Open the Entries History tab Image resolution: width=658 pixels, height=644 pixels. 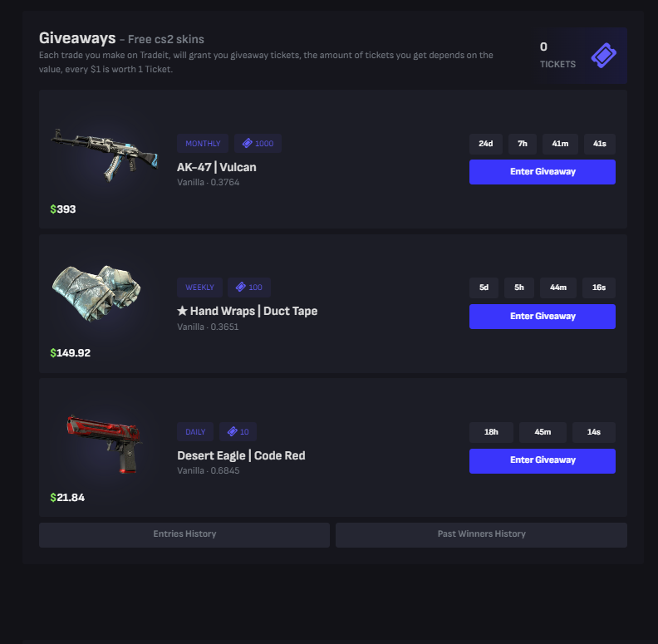coord(184,534)
